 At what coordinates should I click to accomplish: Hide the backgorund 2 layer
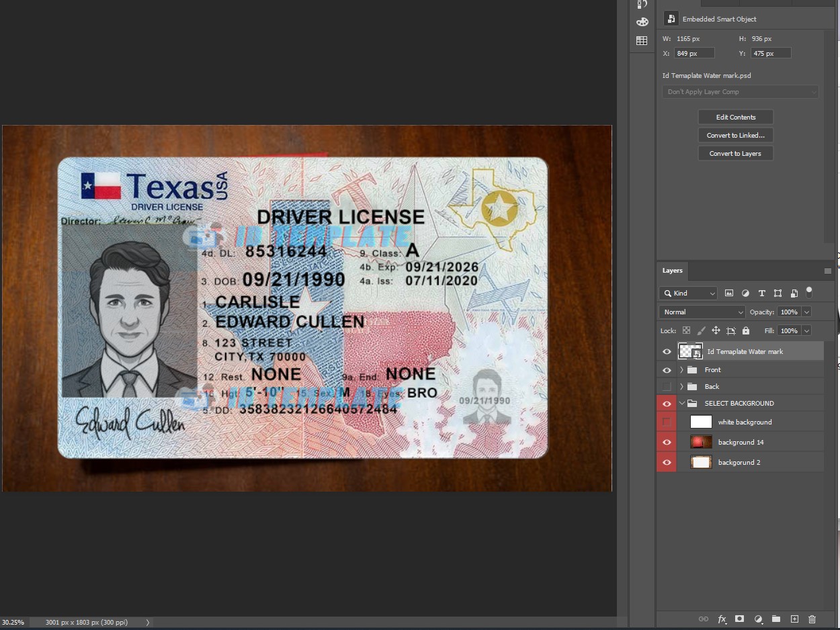(x=667, y=462)
